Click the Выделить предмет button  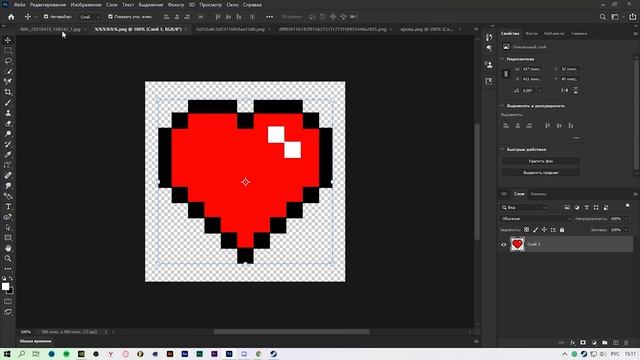[x=541, y=173]
